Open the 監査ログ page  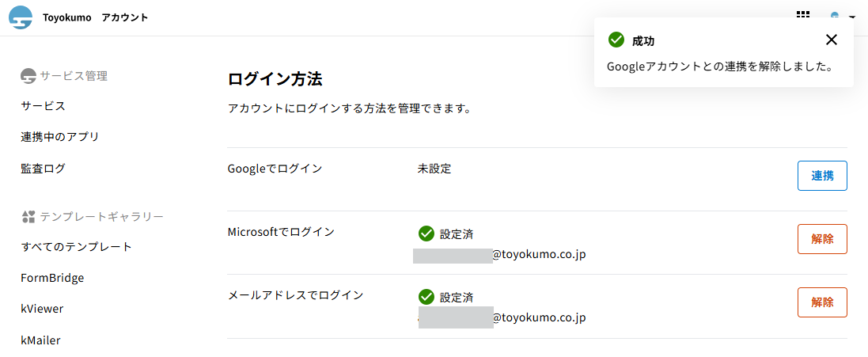pyautogui.click(x=43, y=168)
